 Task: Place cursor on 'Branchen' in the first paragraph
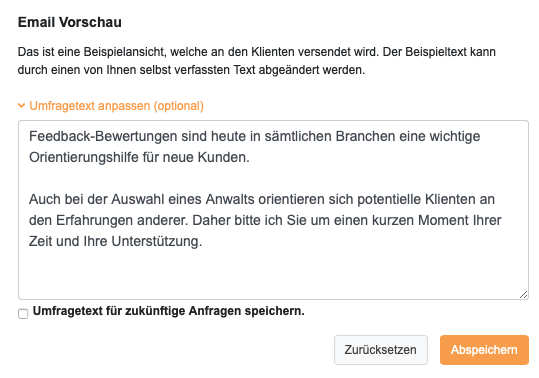(x=365, y=136)
